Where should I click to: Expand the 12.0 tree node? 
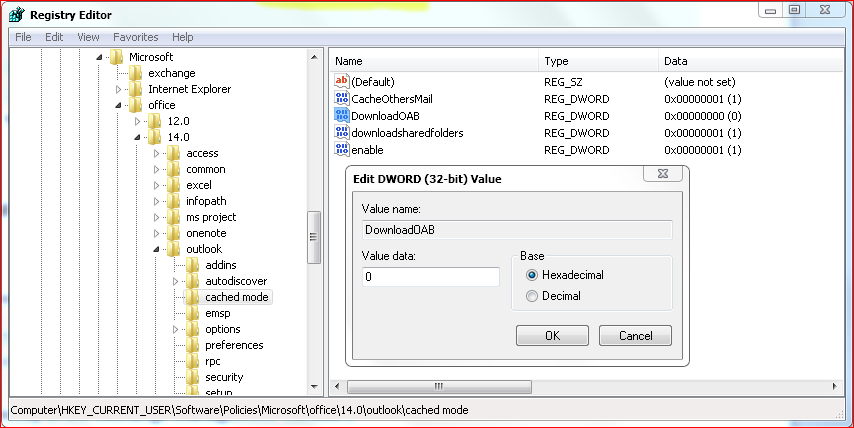137,121
